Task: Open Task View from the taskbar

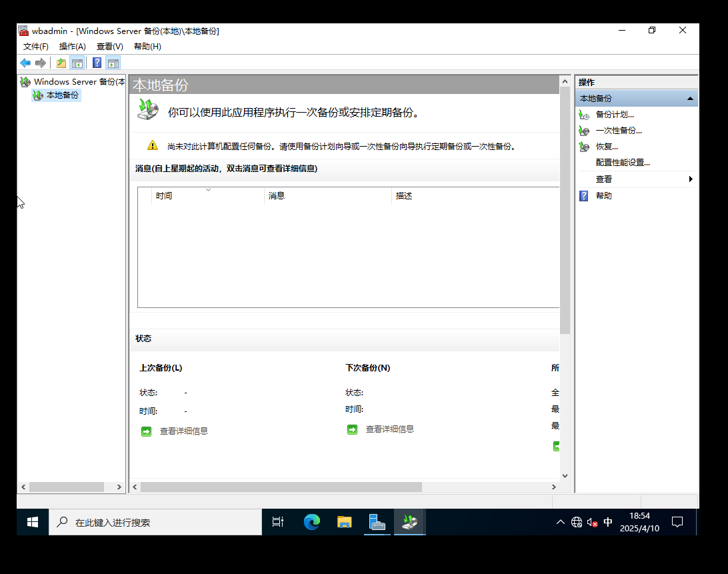Action: (277, 523)
